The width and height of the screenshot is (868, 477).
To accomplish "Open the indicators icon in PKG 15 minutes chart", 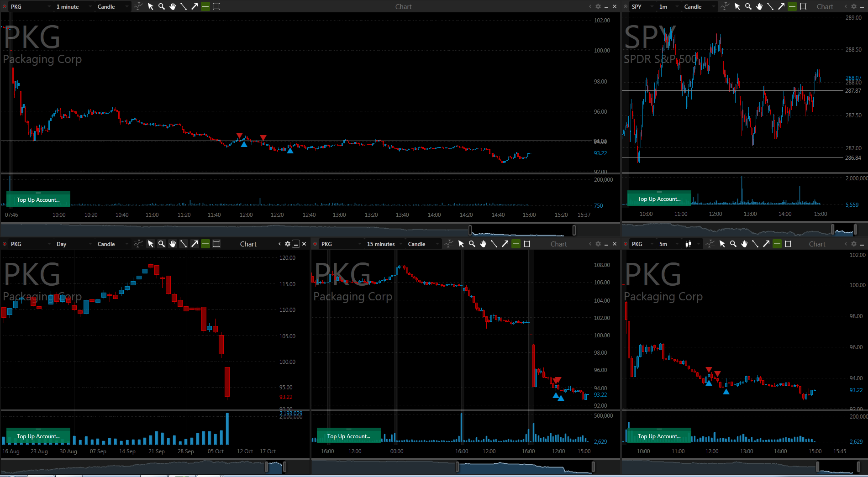I will 449,244.
